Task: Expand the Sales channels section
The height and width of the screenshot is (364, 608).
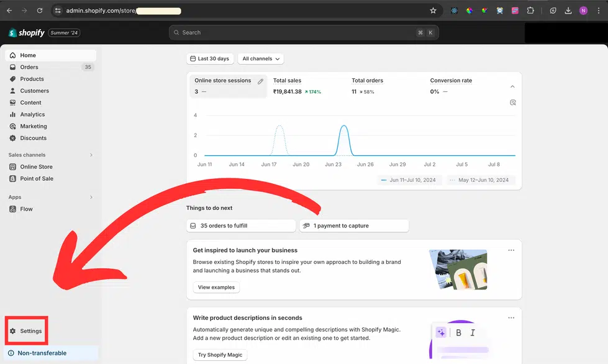Action: tap(92, 155)
